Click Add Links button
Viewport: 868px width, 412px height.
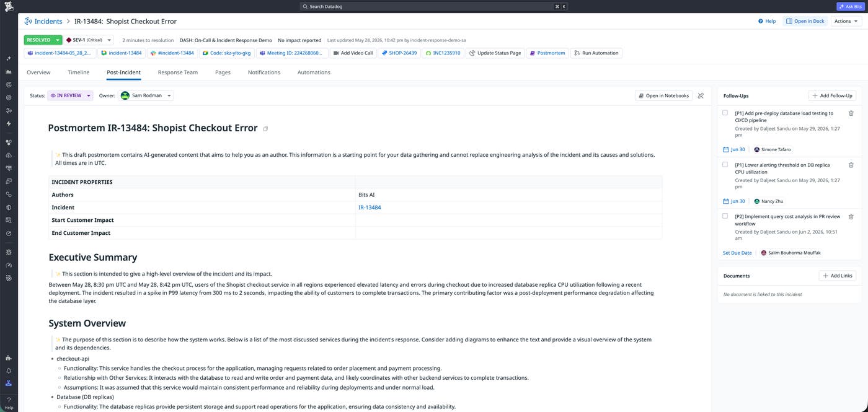click(838, 276)
